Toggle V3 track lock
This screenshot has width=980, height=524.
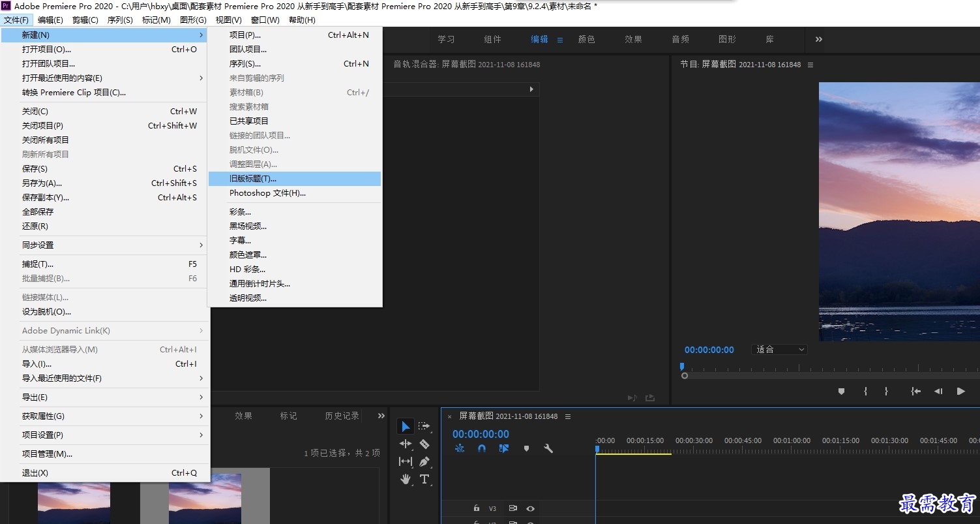click(x=477, y=508)
